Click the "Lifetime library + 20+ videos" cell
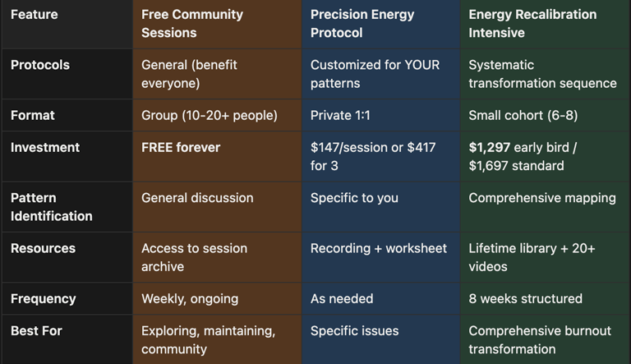The height and width of the screenshot is (364, 631). click(x=532, y=257)
